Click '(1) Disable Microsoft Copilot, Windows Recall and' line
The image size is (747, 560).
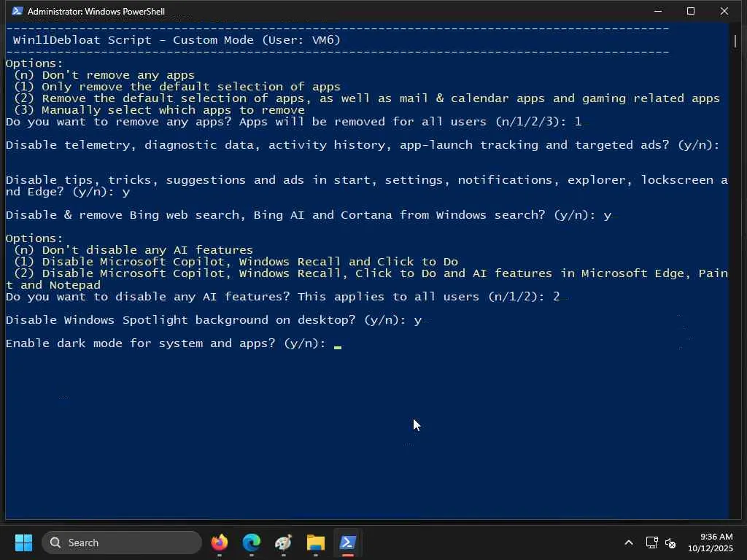[x=236, y=262]
